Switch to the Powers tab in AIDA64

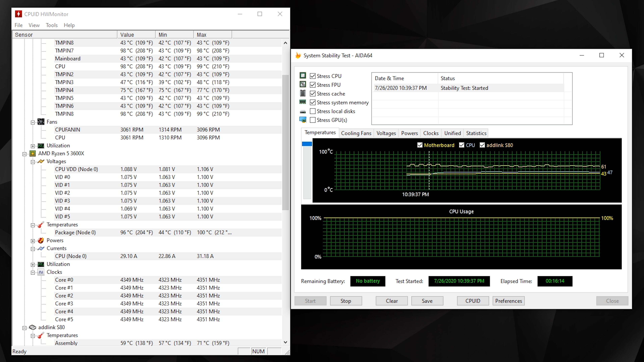pos(410,133)
